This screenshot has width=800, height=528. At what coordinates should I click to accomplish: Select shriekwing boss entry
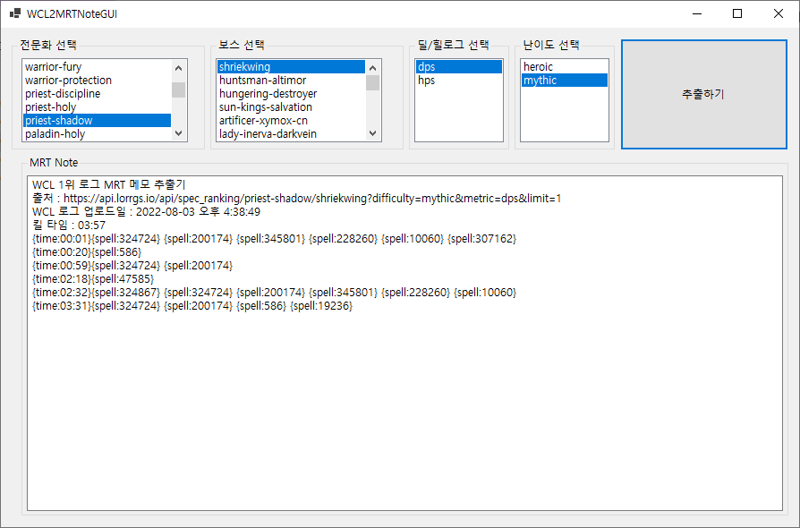coord(291,67)
